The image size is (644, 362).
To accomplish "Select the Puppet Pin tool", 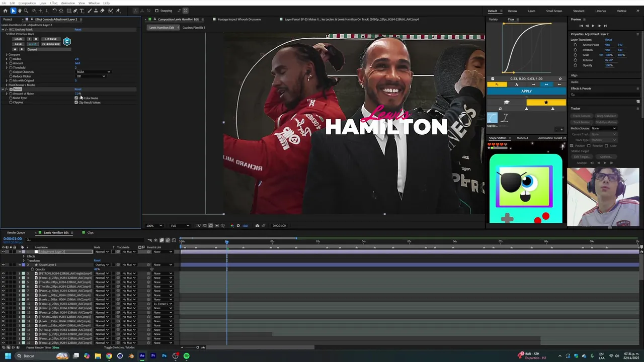I will [x=118, y=11].
